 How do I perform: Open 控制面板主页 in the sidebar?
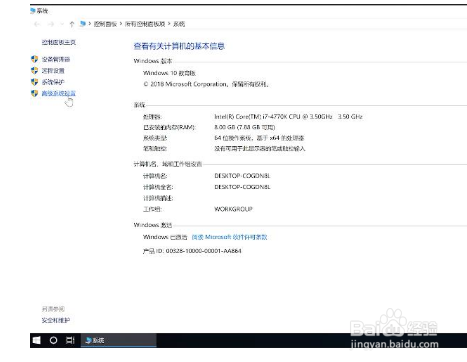[59, 42]
